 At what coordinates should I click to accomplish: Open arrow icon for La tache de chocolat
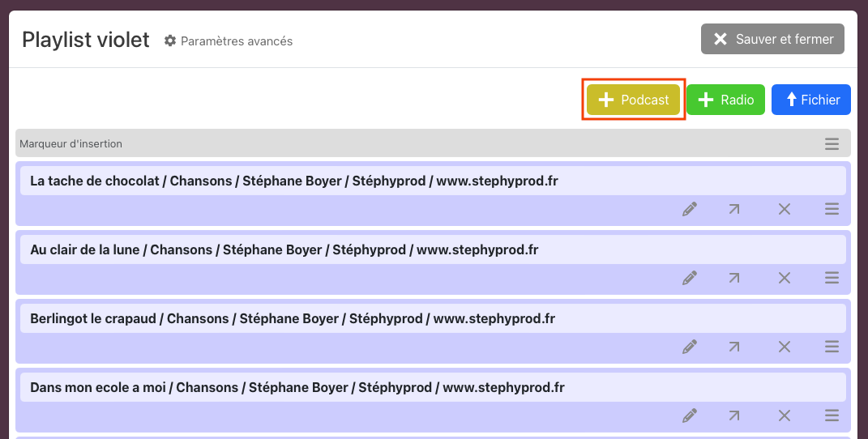click(733, 209)
